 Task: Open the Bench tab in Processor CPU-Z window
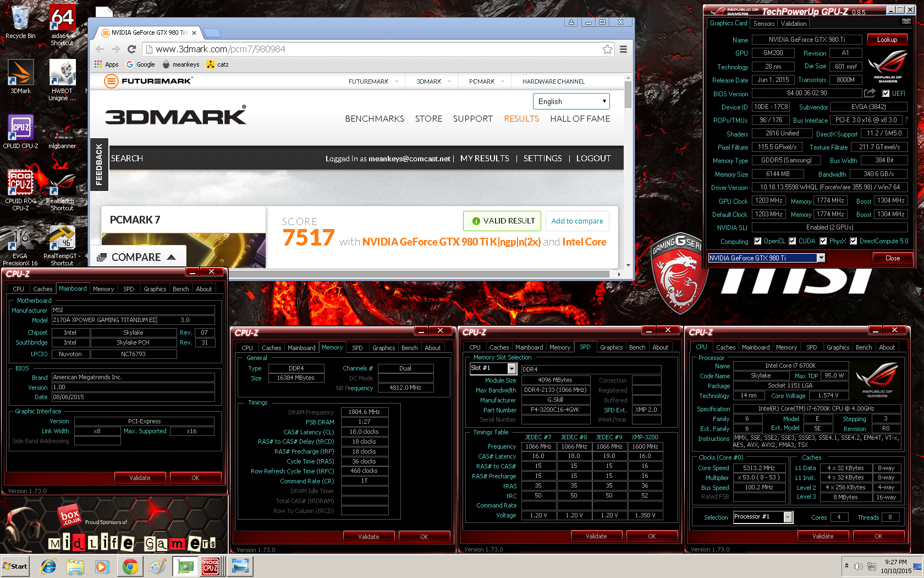[864, 347]
